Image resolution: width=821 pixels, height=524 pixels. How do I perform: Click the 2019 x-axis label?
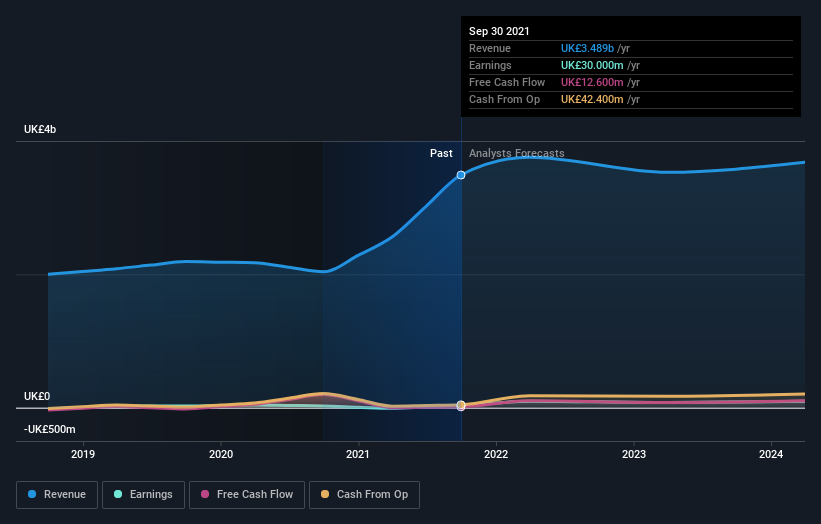83,454
